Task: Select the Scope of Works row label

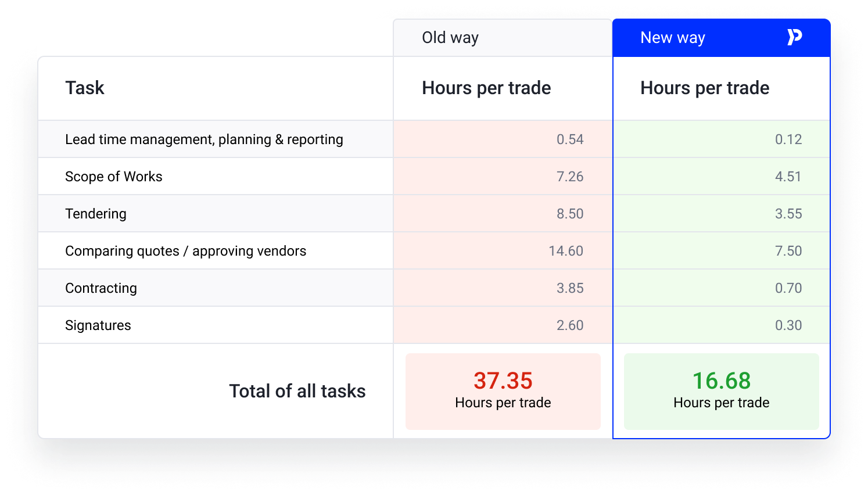Action: coord(114,177)
